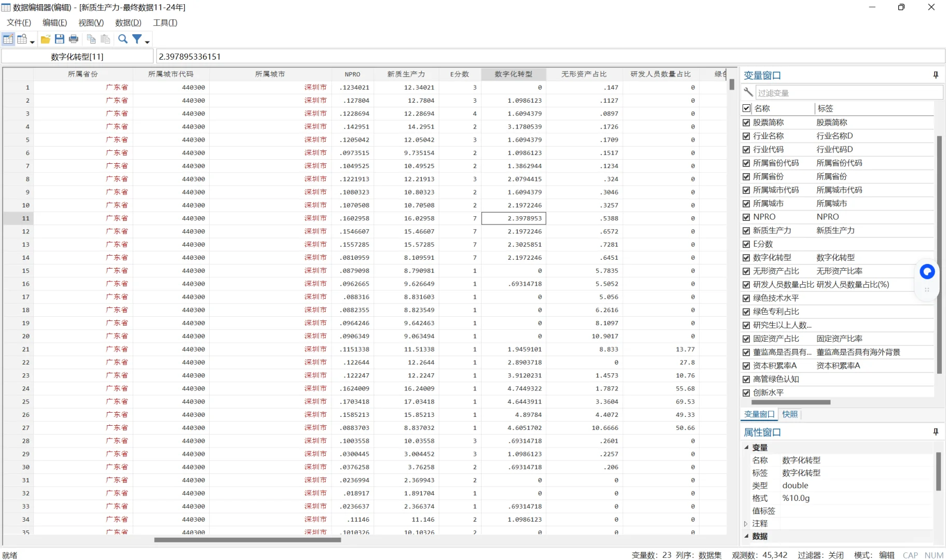
Task: Click the variable list vertical scrollbar thumb
Action: (x=939, y=255)
